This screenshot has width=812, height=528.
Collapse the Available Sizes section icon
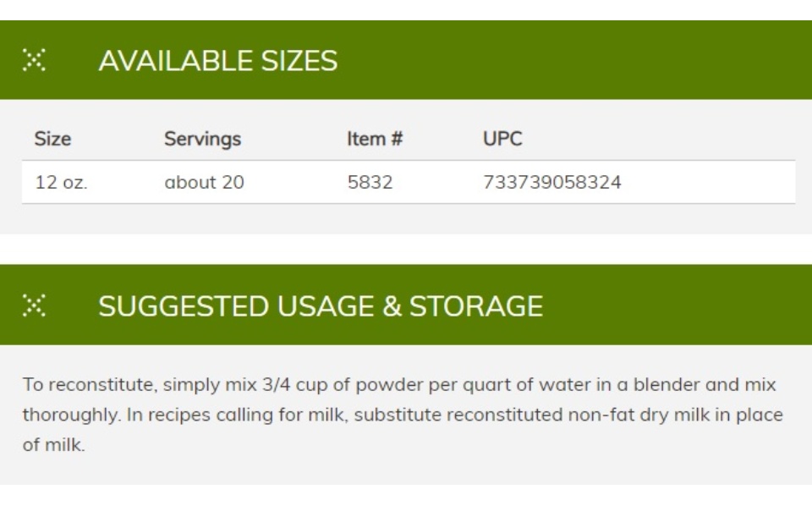click(x=34, y=60)
